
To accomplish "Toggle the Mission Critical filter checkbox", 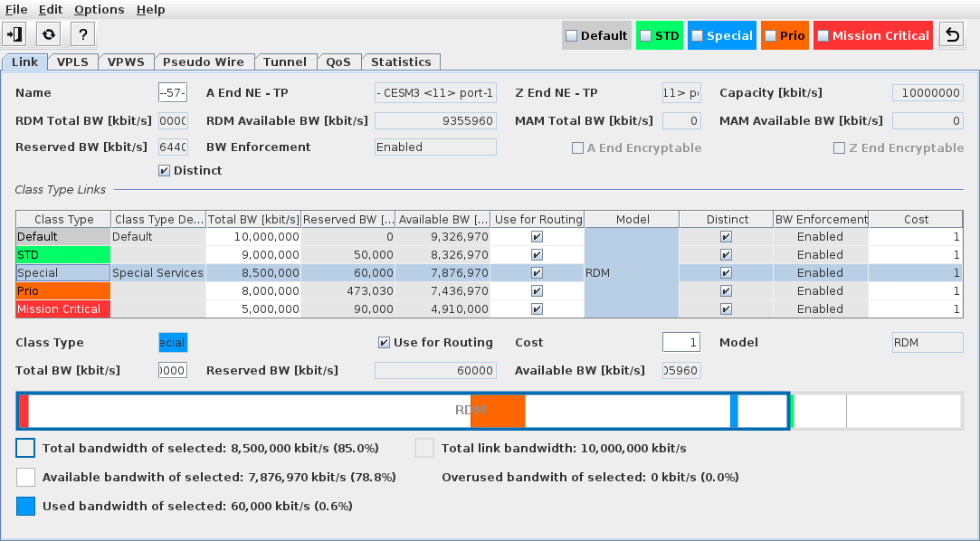I will tap(823, 36).
